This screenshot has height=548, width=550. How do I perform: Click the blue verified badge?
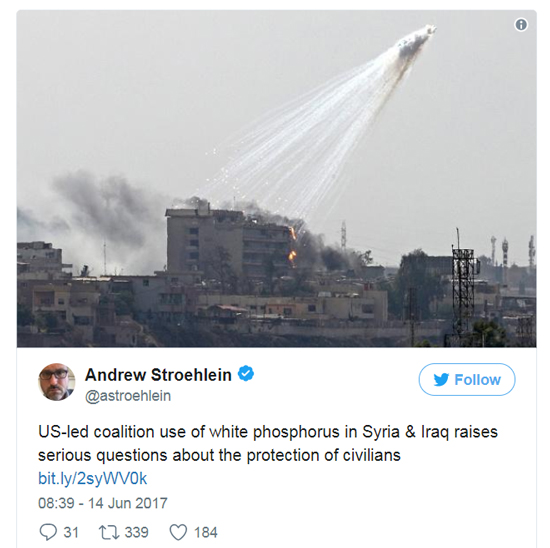point(246,373)
